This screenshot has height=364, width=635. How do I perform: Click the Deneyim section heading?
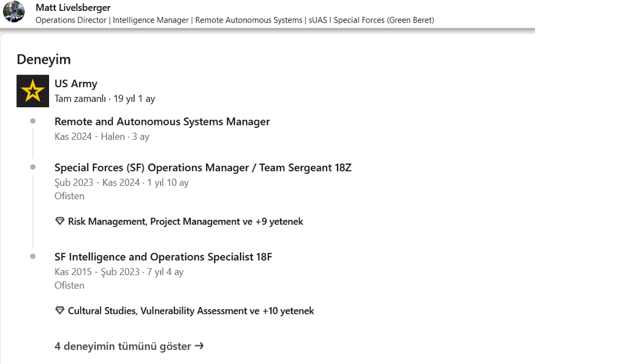44,59
